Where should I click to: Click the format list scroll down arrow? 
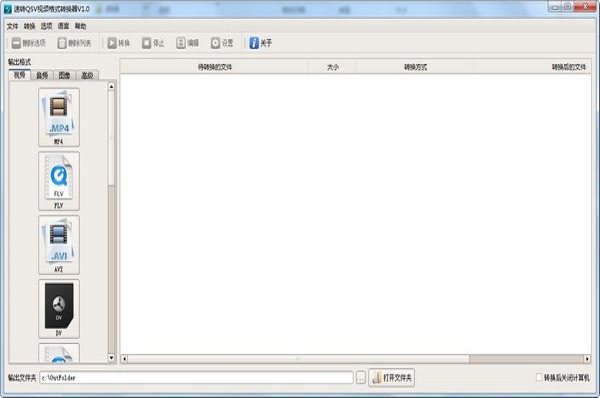[x=111, y=358]
